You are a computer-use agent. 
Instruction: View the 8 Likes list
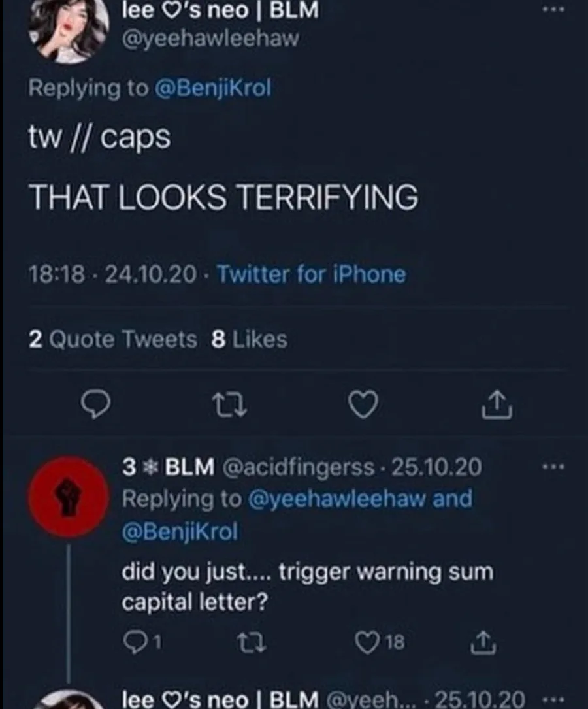[250, 340]
